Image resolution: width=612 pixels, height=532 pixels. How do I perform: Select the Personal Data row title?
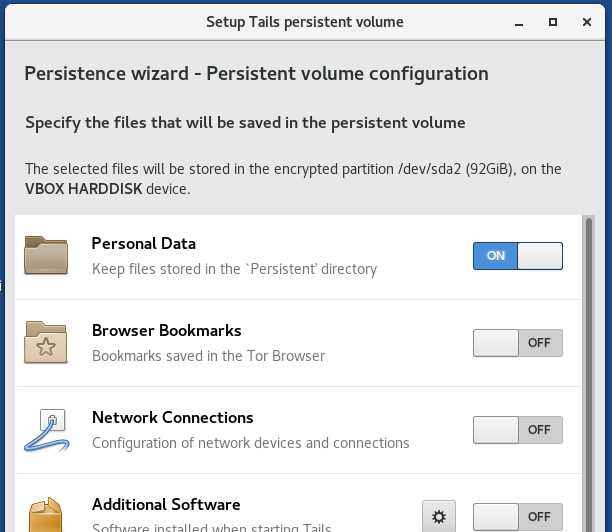coord(144,244)
